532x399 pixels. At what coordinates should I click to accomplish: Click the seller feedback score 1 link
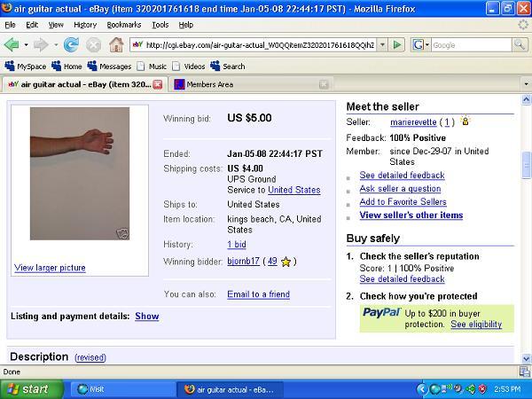[447, 122]
